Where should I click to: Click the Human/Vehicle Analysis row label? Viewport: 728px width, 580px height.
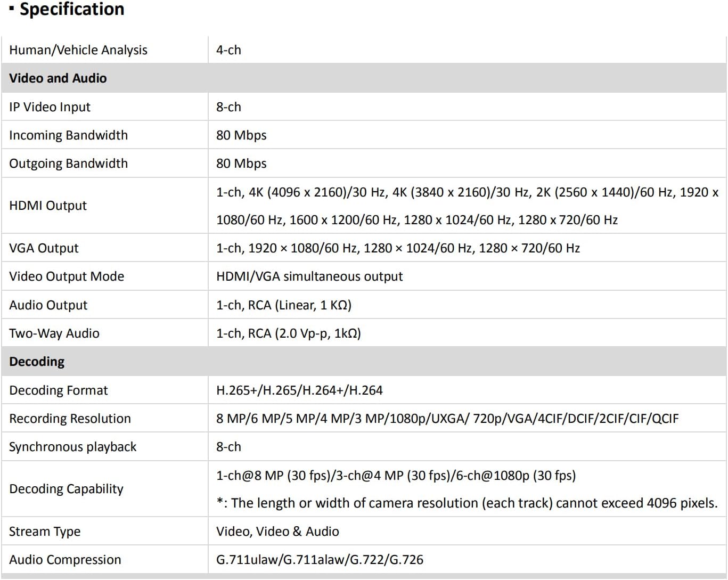click(x=78, y=50)
